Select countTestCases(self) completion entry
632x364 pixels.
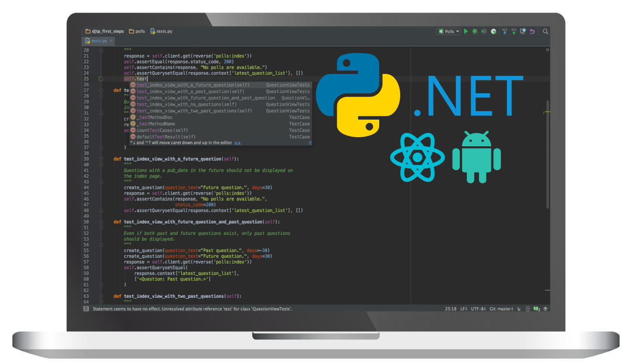220,130
